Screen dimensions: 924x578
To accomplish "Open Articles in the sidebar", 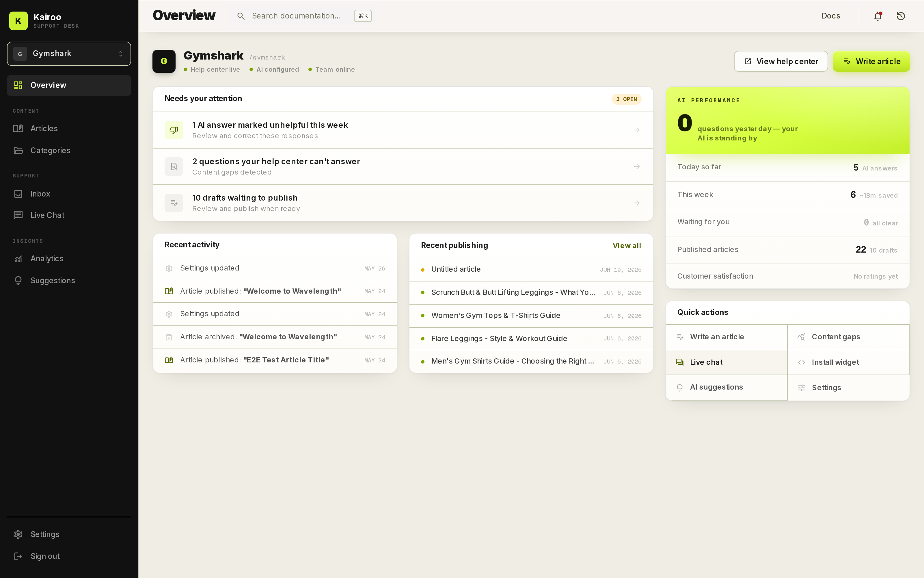I will pos(69,128).
